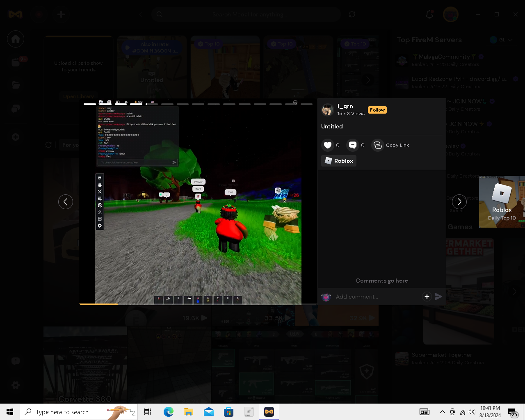Open the notifications bell
Viewport: 525px width, 420px height.
point(429,14)
